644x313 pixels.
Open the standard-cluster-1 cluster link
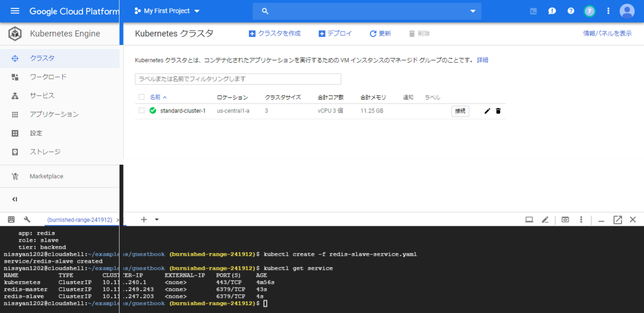(x=183, y=111)
